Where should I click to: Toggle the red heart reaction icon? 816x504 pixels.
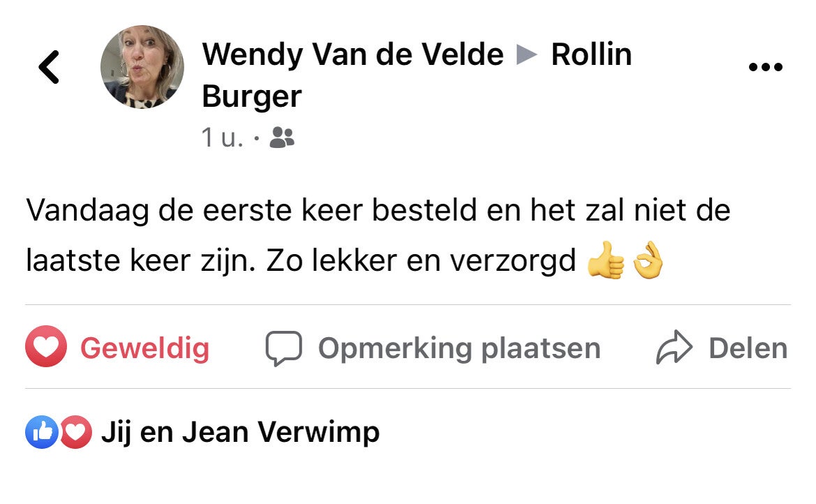coord(46,346)
